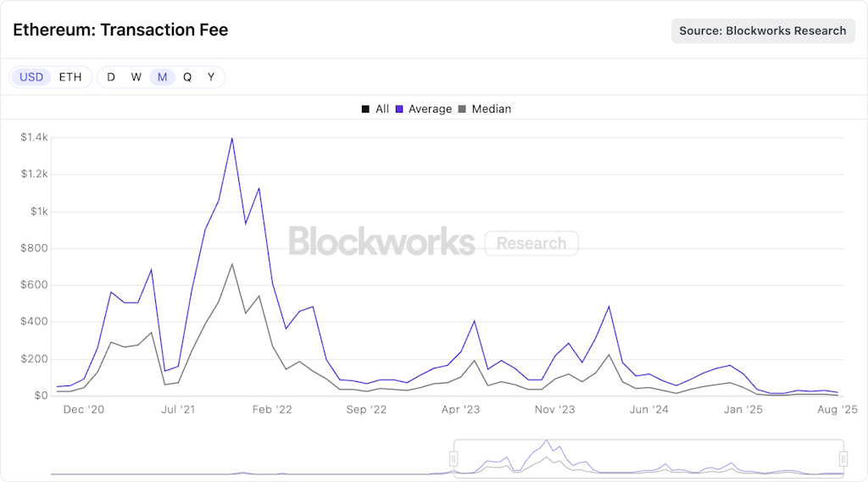Screen dimensions: 868x482
Task: Click the Dec '20 x-axis label
Action: [x=84, y=409]
